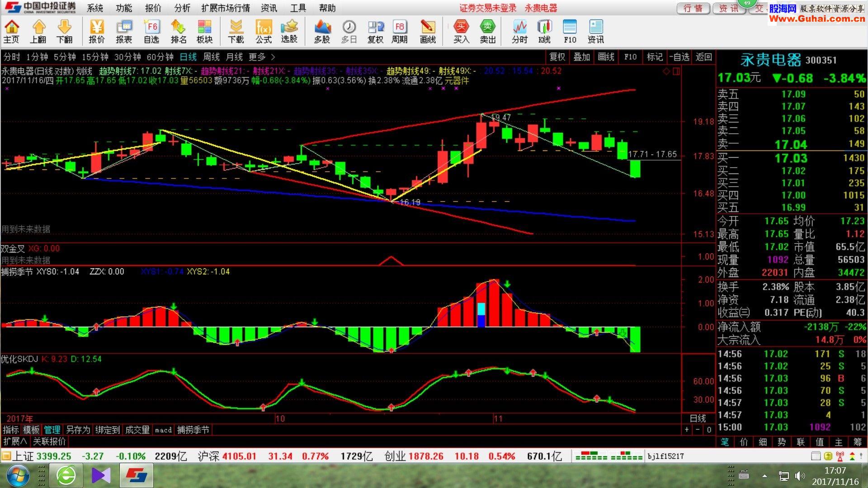868x488 pixels.
Task: Click the 下载 download icon
Action: [236, 32]
